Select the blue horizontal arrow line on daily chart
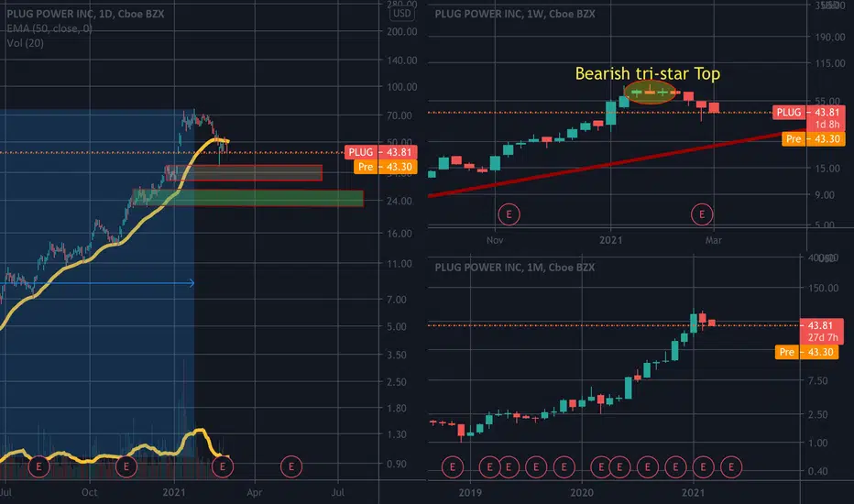The width and height of the screenshot is (854, 504). click(x=98, y=283)
